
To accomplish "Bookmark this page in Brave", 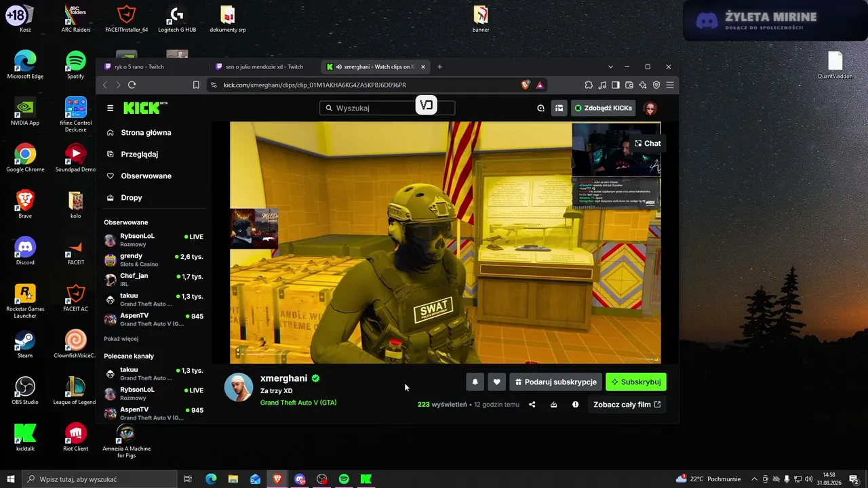I will click(196, 85).
